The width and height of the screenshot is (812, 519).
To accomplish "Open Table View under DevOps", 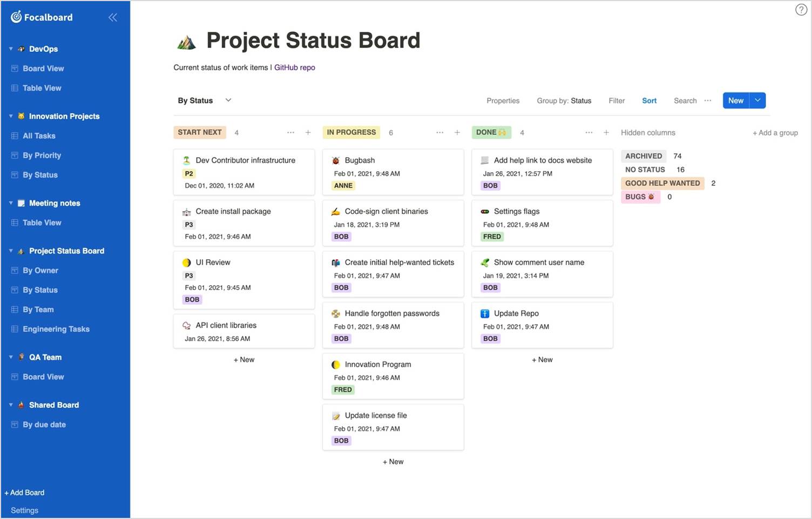I will click(42, 87).
